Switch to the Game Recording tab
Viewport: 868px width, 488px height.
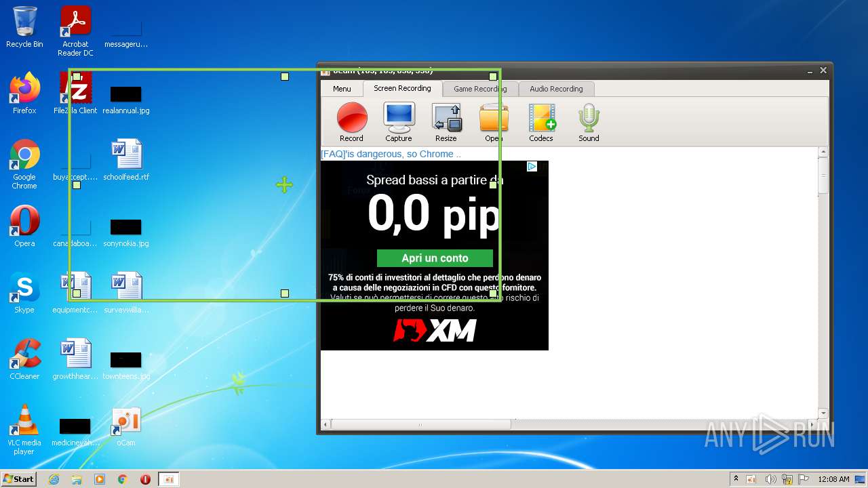(x=480, y=89)
